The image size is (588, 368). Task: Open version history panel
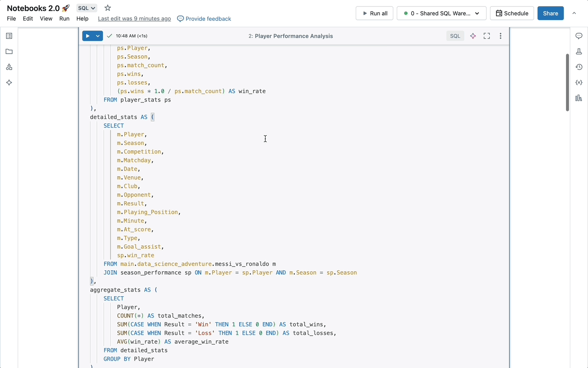579,67
